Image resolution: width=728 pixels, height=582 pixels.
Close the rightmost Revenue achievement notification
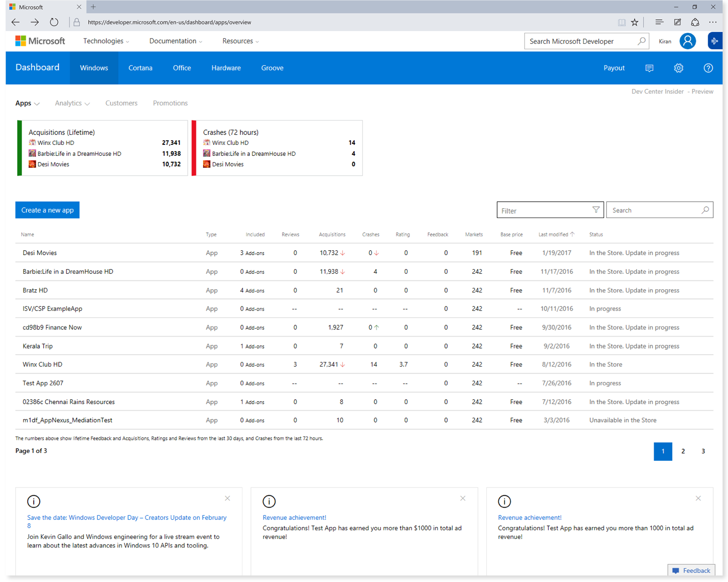click(698, 498)
